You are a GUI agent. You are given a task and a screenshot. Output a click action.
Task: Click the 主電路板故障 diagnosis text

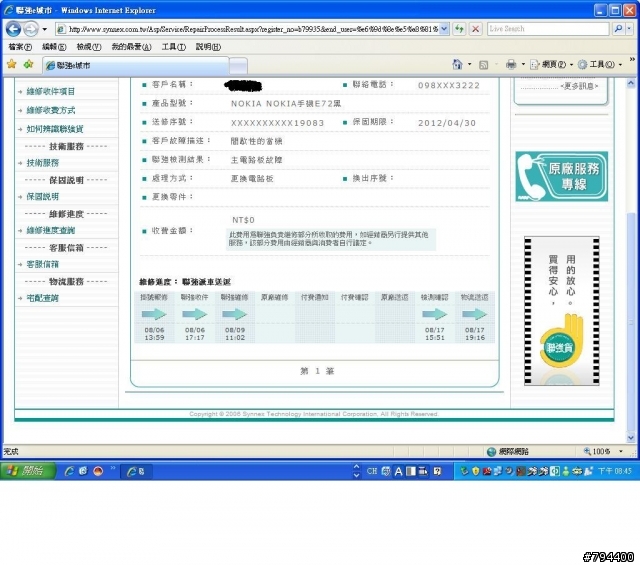[256, 160]
